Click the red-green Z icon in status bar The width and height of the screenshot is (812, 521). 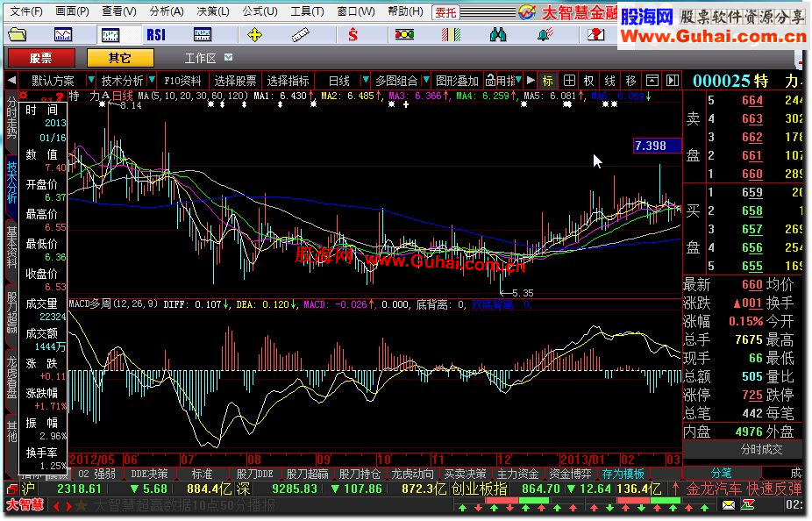click(748, 504)
